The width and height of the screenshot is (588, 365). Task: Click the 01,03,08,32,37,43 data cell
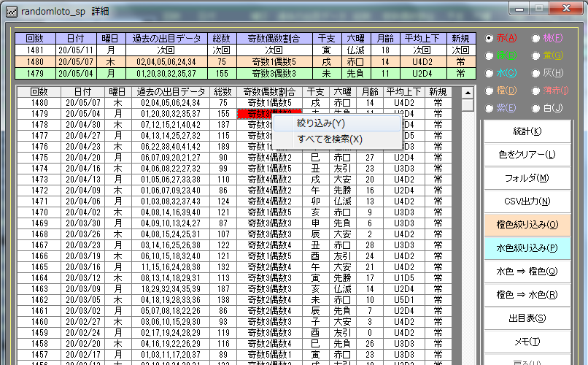click(171, 201)
